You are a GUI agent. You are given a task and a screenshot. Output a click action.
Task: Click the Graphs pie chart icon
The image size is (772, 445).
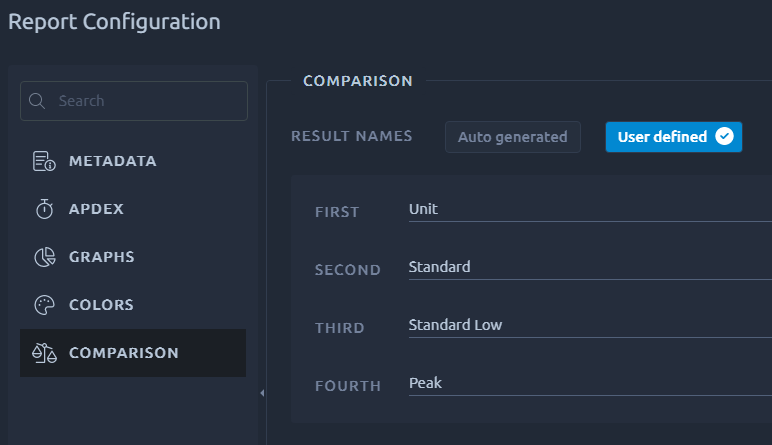(x=44, y=257)
